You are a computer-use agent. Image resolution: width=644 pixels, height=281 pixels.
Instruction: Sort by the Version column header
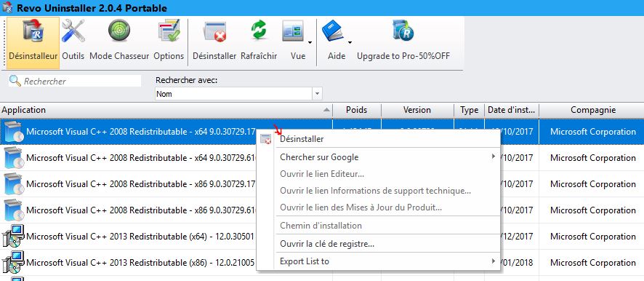tap(417, 110)
